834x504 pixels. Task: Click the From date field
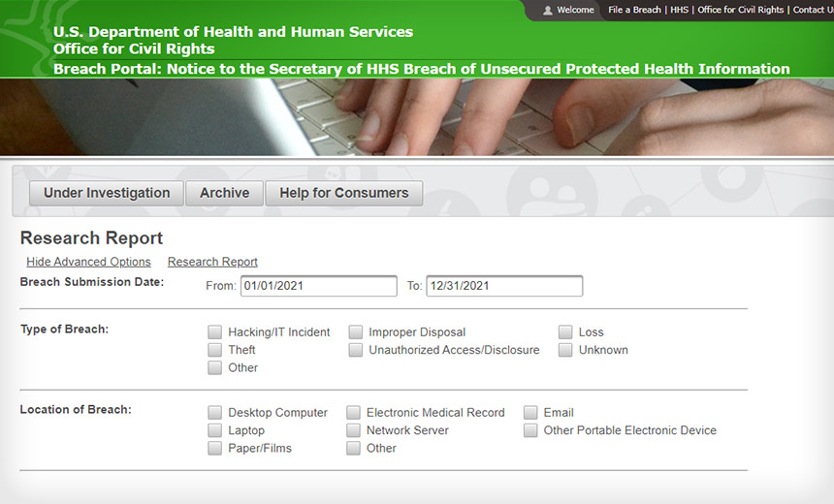tap(319, 286)
